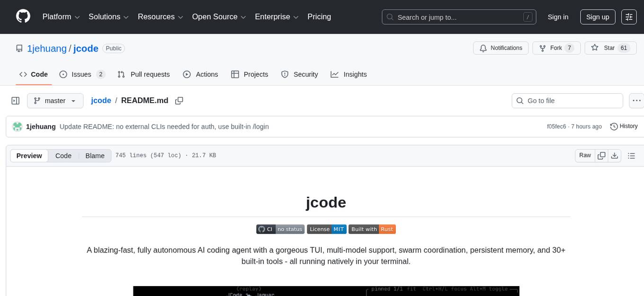
Task: Fork the jcode repository
Action: [x=555, y=48]
